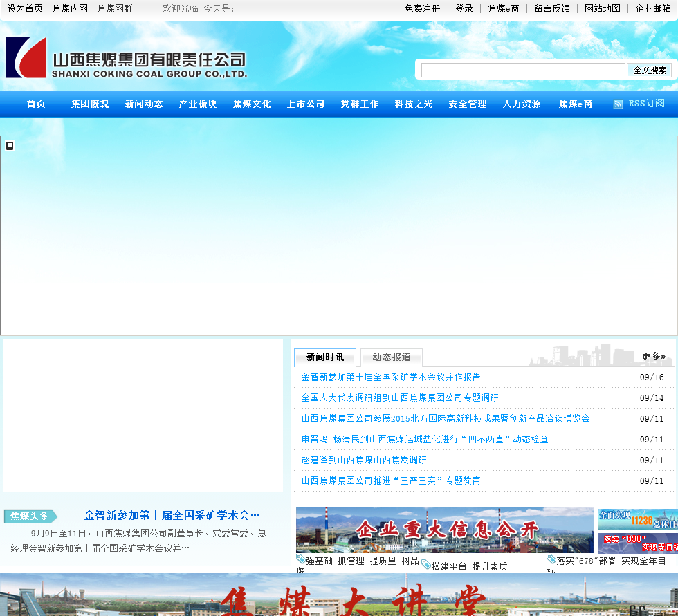Click tag icon before 落实"678"部署
Viewport: 678px width, 616px height.
[551, 559]
